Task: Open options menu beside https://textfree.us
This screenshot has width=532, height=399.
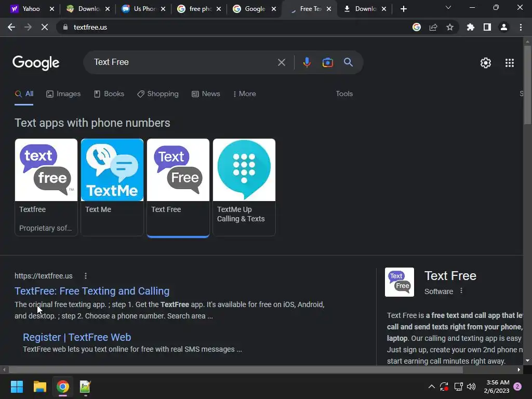Action: [86, 276]
